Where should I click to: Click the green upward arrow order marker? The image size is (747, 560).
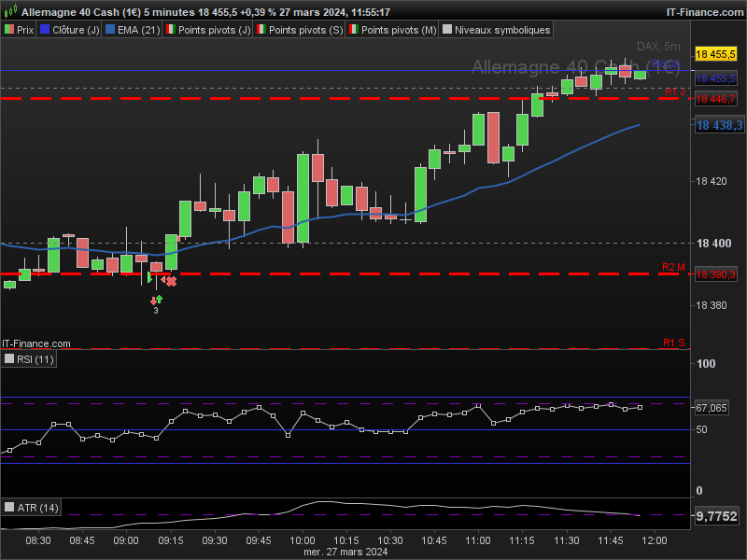click(x=160, y=299)
